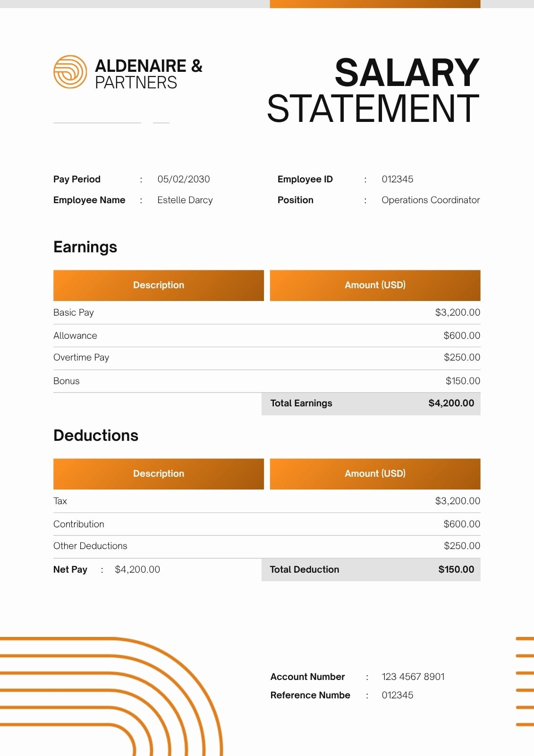Viewport: 534px width, 756px height.
Task: Click the Aldenaire & Partners circular logo
Action: (x=70, y=72)
